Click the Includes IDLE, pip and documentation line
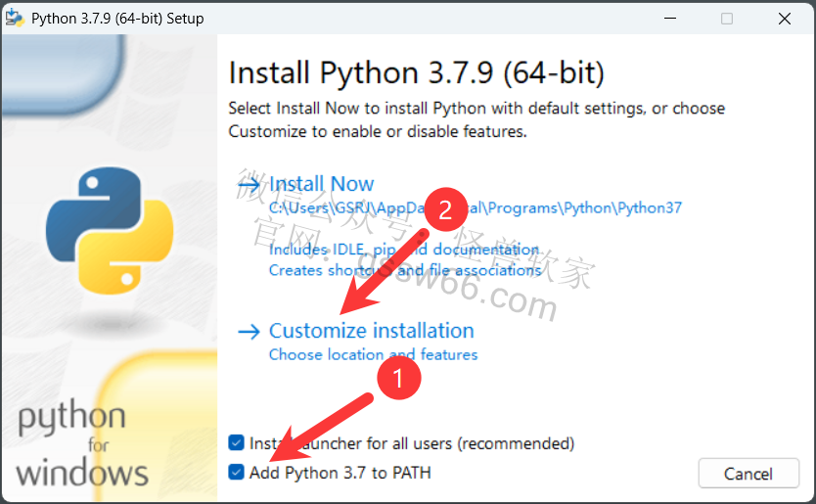This screenshot has height=504, width=816. pyautogui.click(x=404, y=250)
